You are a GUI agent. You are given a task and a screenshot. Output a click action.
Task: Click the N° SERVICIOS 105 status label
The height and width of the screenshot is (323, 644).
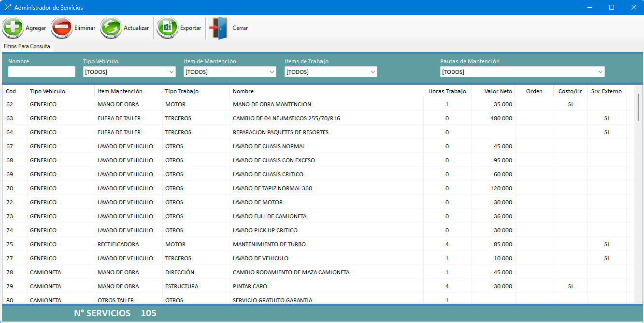[115, 313]
